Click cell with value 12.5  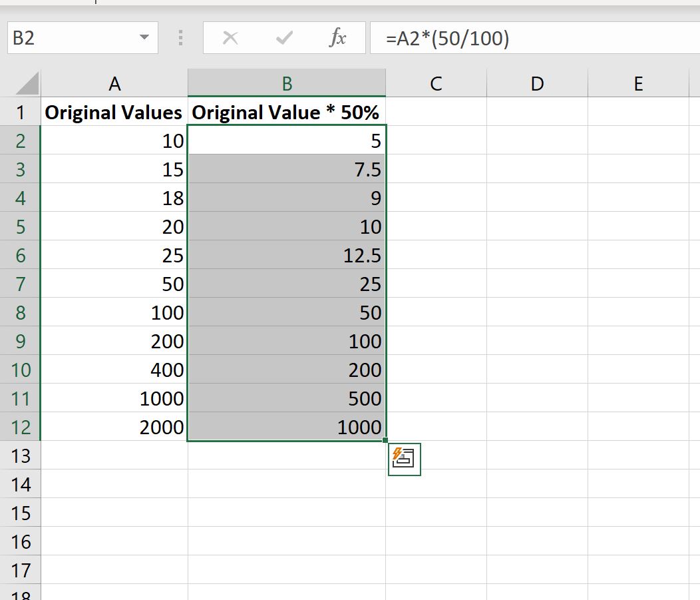click(x=287, y=256)
